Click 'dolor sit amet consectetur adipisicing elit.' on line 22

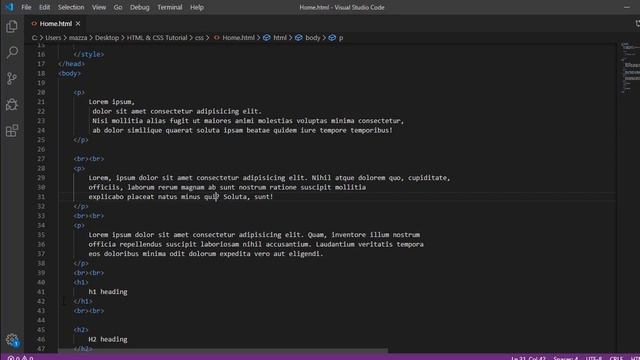click(x=177, y=111)
